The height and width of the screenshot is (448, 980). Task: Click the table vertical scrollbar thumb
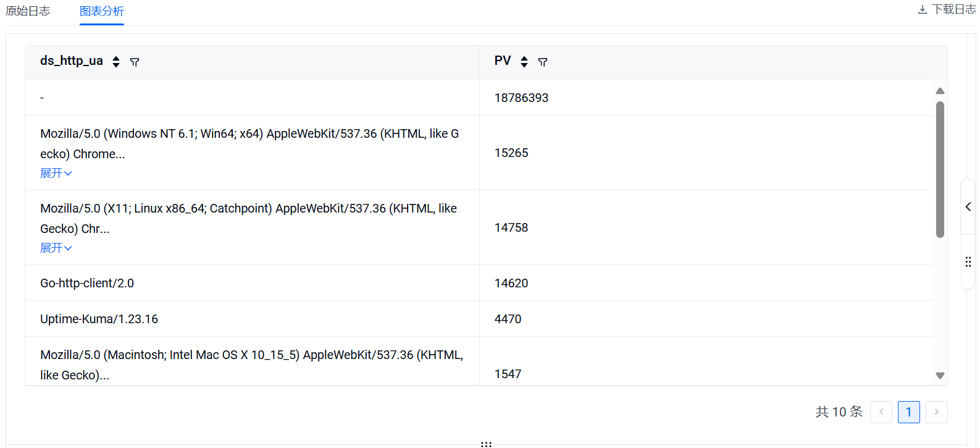tap(940, 169)
